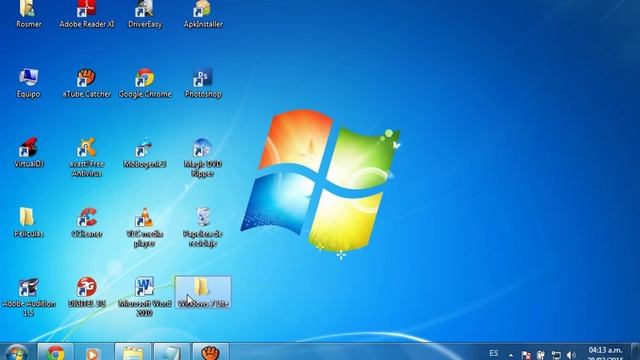Image resolution: width=640 pixels, height=360 pixels.
Task: Click the network tray icon
Action: coord(556,355)
